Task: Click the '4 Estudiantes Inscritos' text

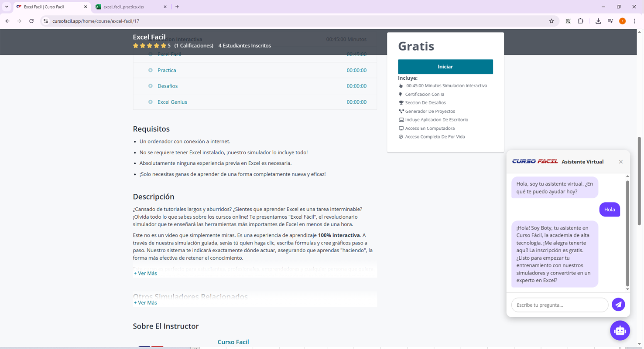Action: pos(245,45)
